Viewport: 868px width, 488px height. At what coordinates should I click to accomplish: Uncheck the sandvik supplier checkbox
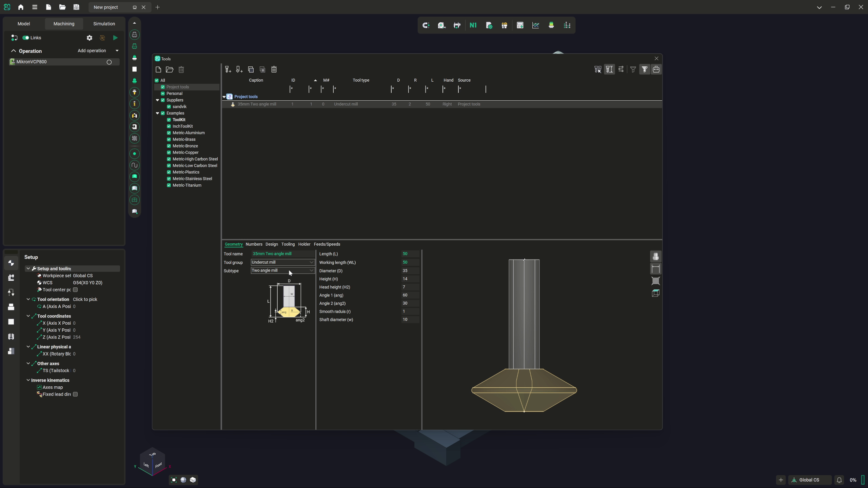click(169, 107)
